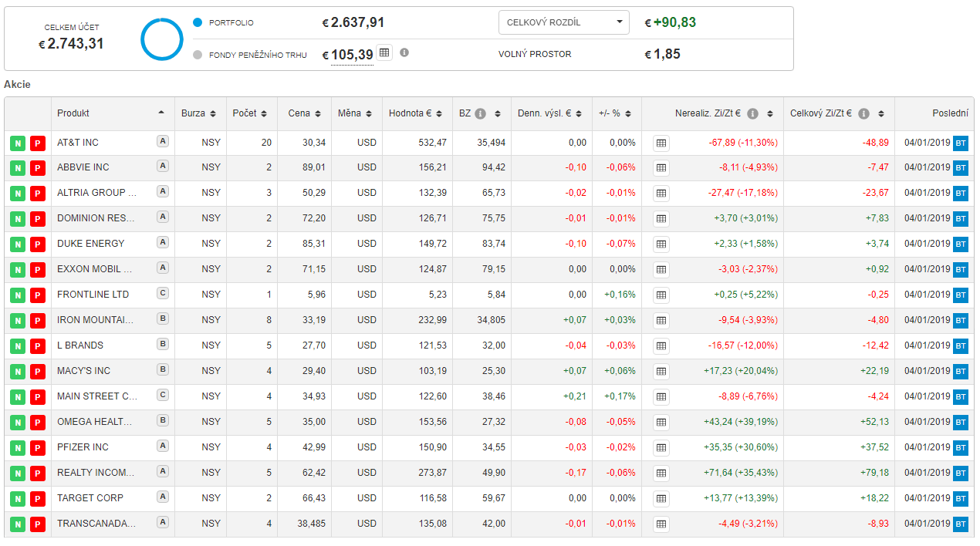980x546 pixels.
Task: Sort the table by Hodnota € column
Action: 417,113
